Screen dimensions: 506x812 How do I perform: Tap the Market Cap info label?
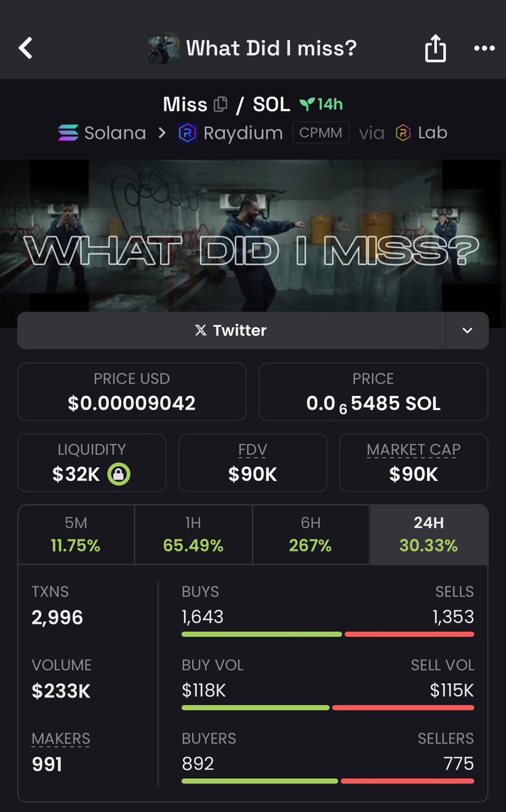coord(413,450)
